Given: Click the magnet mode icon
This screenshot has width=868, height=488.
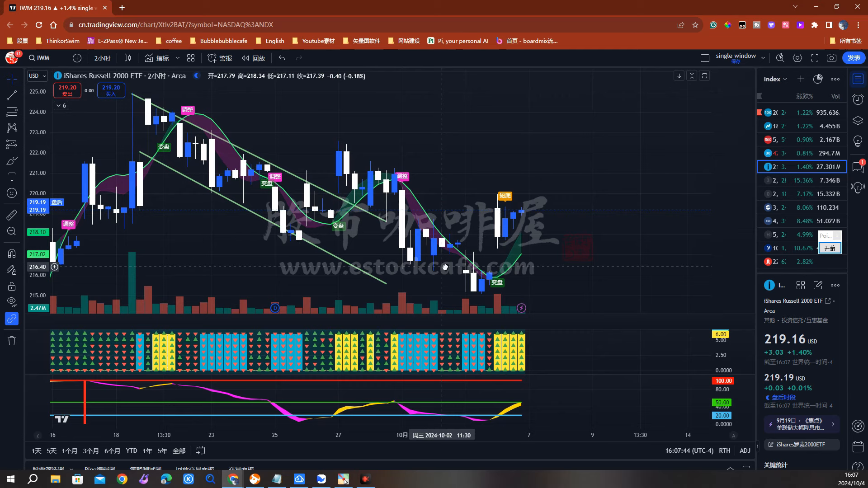Looking at the screenshot, I should click(x=12, y=253).
